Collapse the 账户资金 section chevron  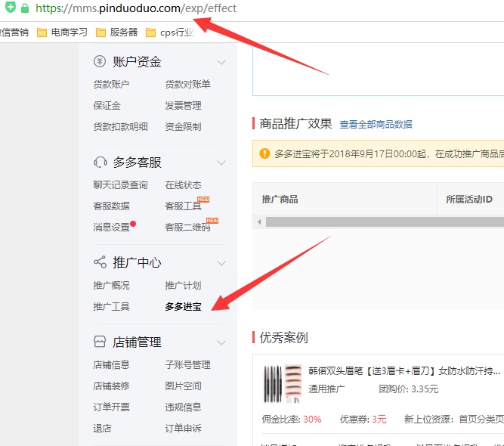click(x=221, y=62)
